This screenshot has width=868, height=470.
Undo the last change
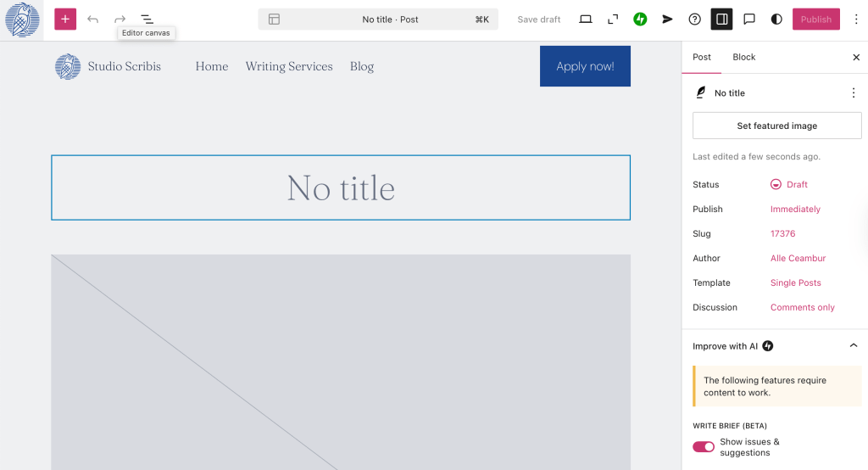pyautogui.click(x=92, y=20)
